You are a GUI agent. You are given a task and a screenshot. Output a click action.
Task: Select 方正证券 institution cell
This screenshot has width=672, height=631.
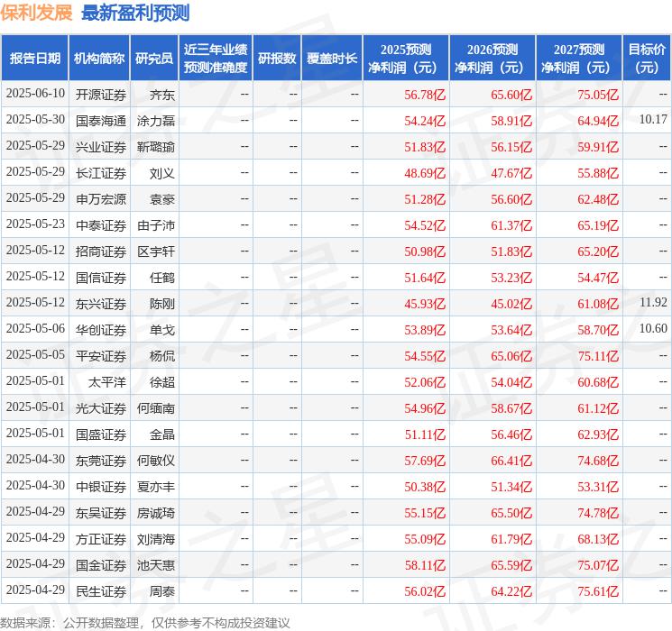101,539
